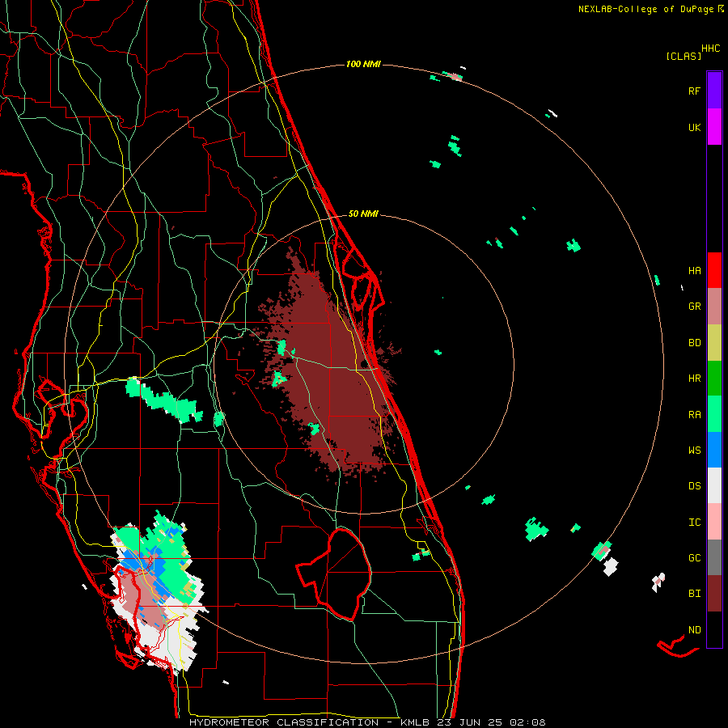The width and height of the screenshot is (728, 728).
Task: Select the GR graupel legend swatch
Action: [714, 307]
